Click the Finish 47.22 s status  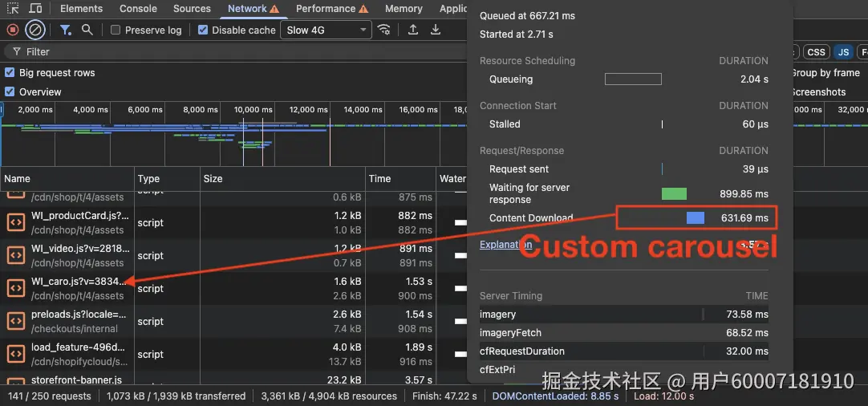tap(444, 396)
